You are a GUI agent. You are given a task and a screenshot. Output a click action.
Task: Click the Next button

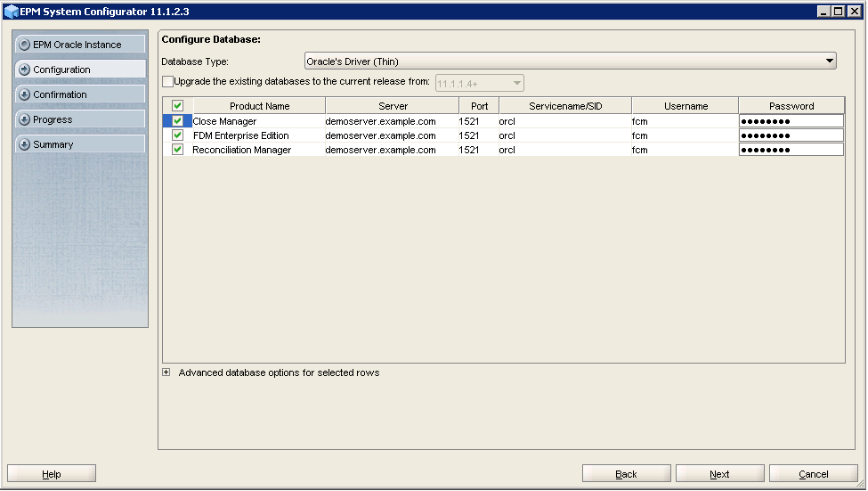[719, 474]
